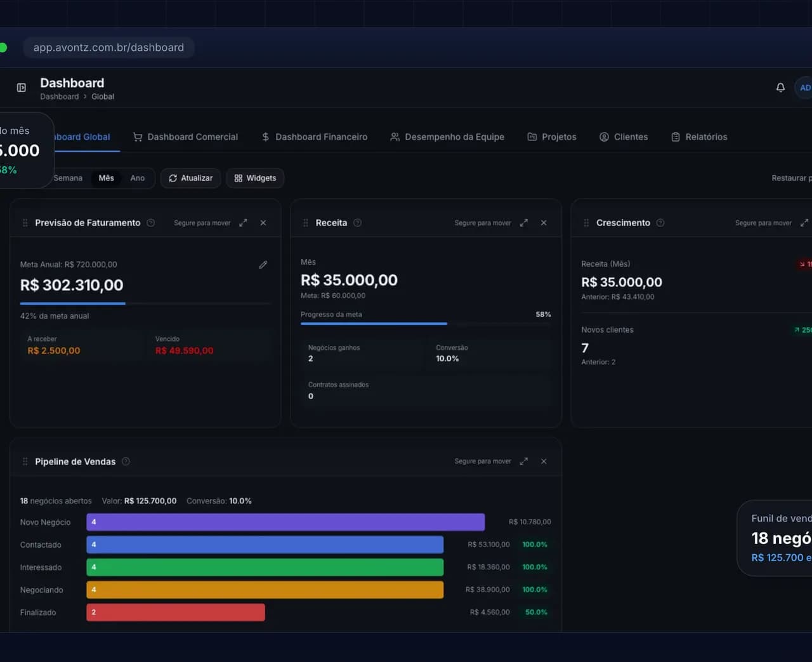The height and width of the screenshot is (662, 812).
Task: Click the 'R$ 302.310,00' value
Action: coord(72,285)
